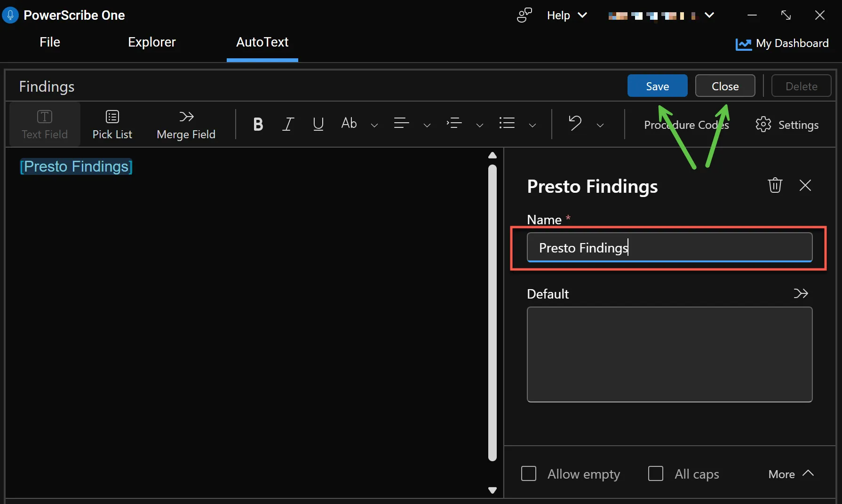Switch to the AutoText tab
The image size is (842, 504).
(x=262, y=42)
